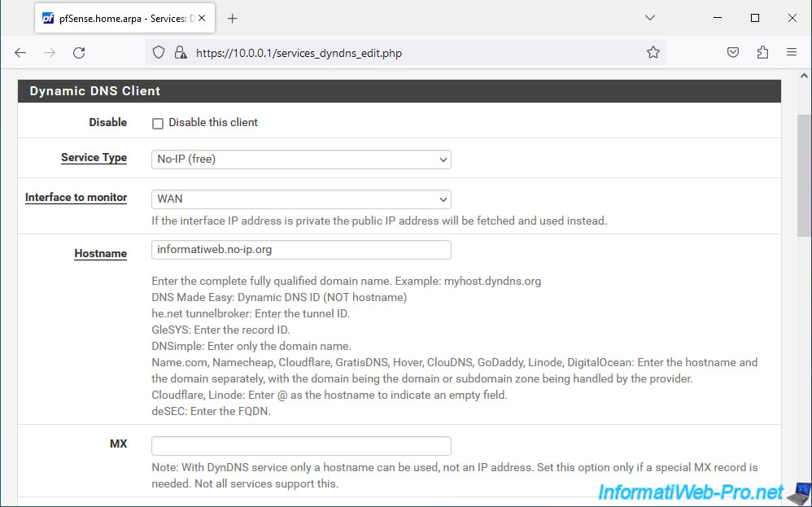The image size is (812, 507).
Task: Click the 'DNSimple: Enter only the domain name.' text
Action: [x=251, y=346]
